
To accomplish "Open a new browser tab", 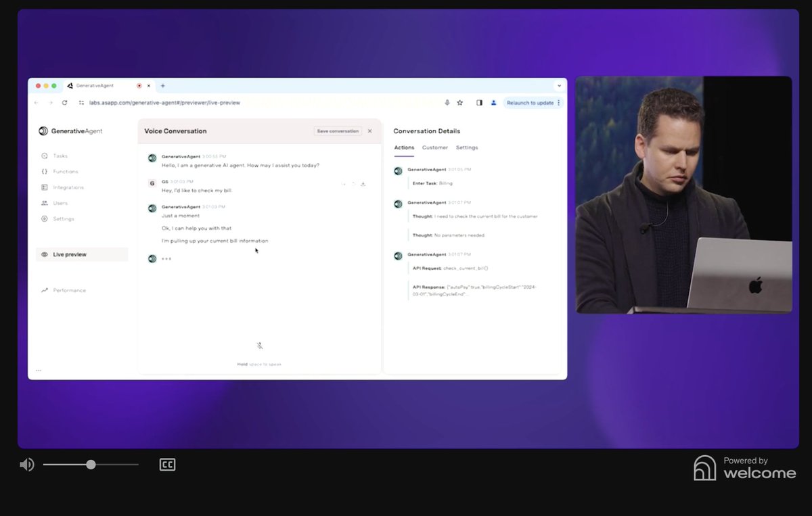I will point(162,86).
